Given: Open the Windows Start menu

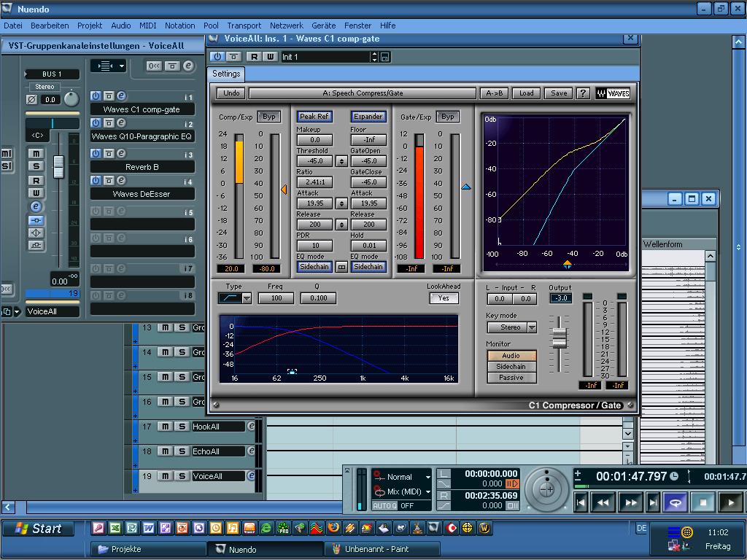Looking at the screenshot, I should coord(39,529).
